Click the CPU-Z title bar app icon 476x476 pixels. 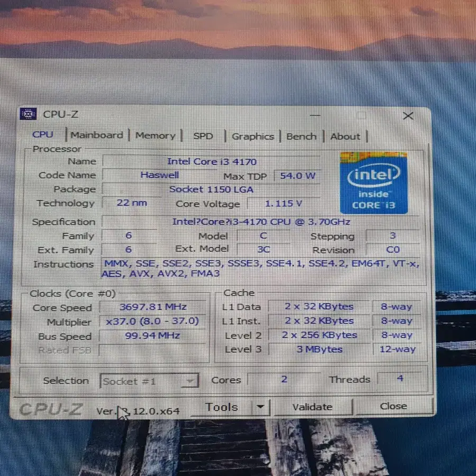[28, 114]
